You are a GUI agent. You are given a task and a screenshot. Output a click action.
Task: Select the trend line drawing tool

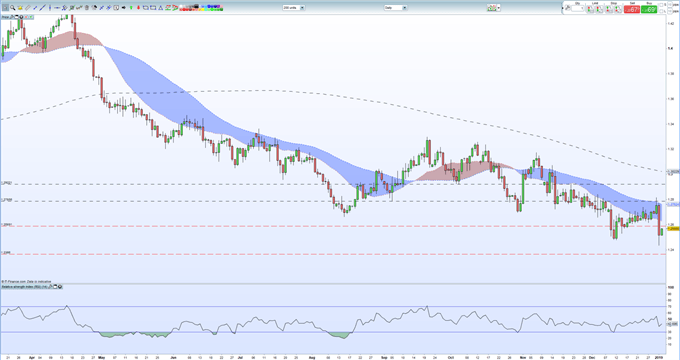42,8
